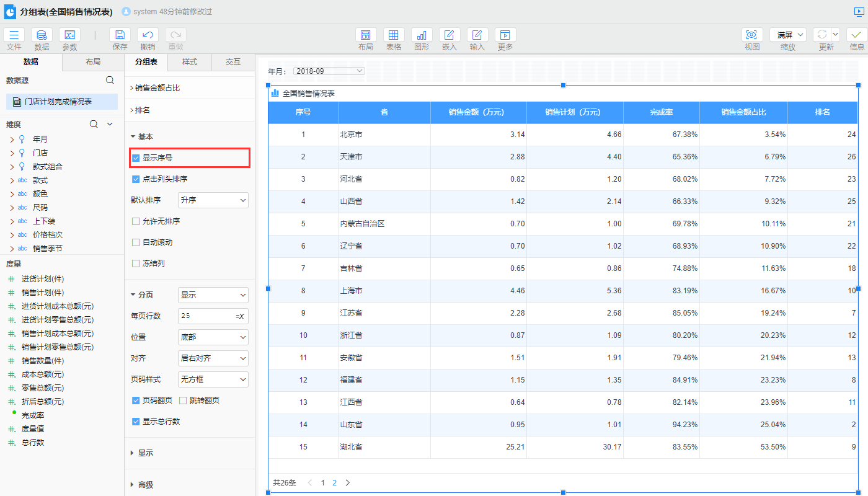Image resolution: width=868 pixels, height=496 pixels.
Task: Expand the 高级 section
Action: (x=145, y=485)
